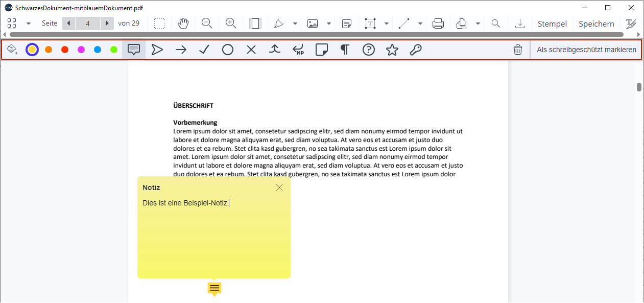Click the ÜBERSCHRIFT heading text
644x303 pixels.
(x=194, y=106)
